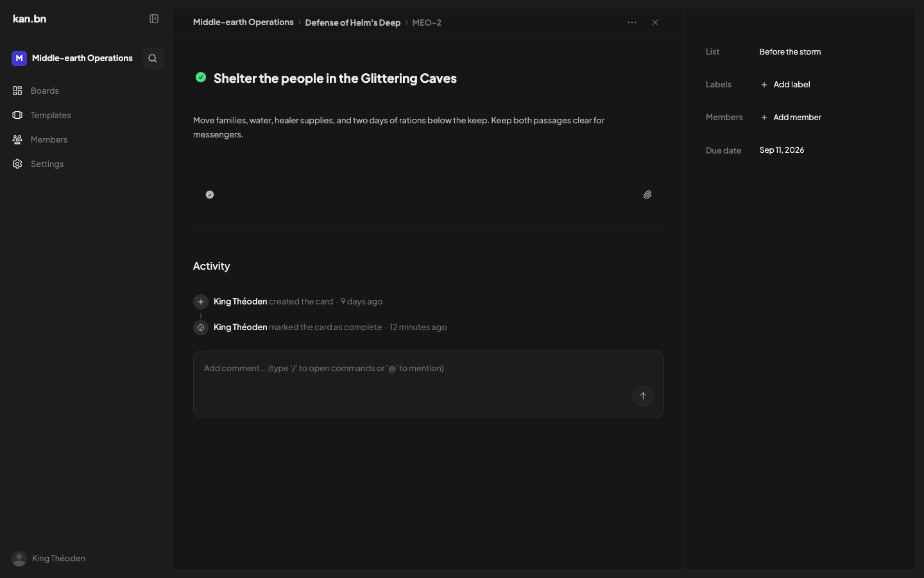This screenshot has height=578, width=924.
Task: Click the Settings gear icon in sidebar
Action: [x=17, y=164]
